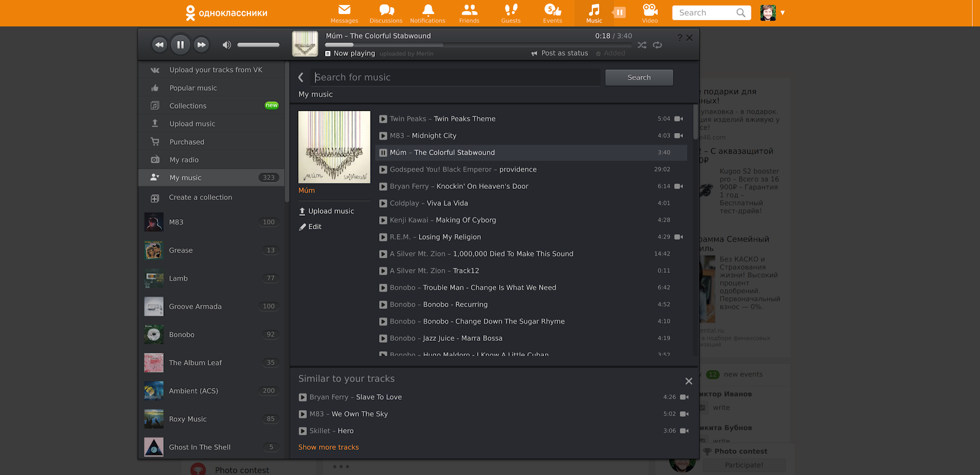980x475 pixels.
Task: Open video for Skillet Hero
Action: point(684,431)
